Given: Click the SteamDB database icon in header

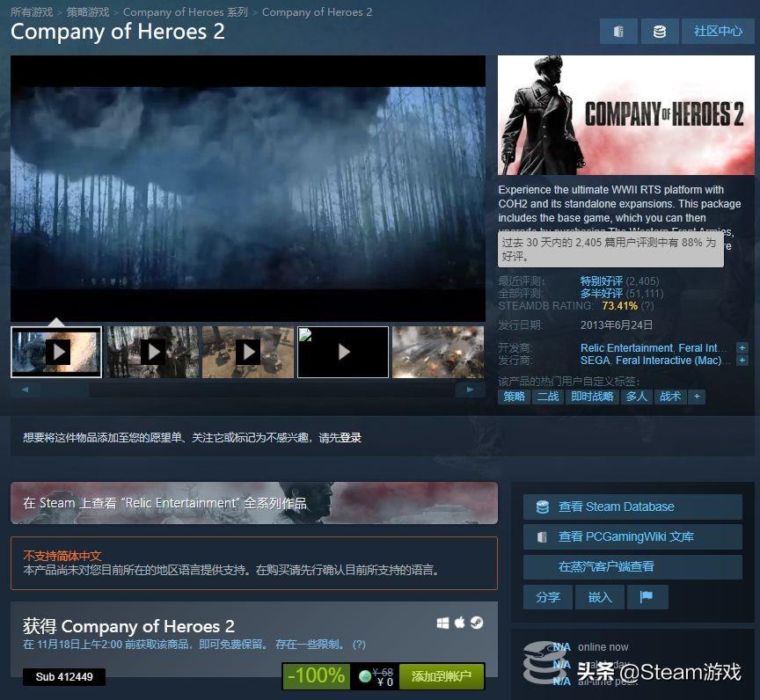Looking at the screenshot, I should [x=659, y=32].
